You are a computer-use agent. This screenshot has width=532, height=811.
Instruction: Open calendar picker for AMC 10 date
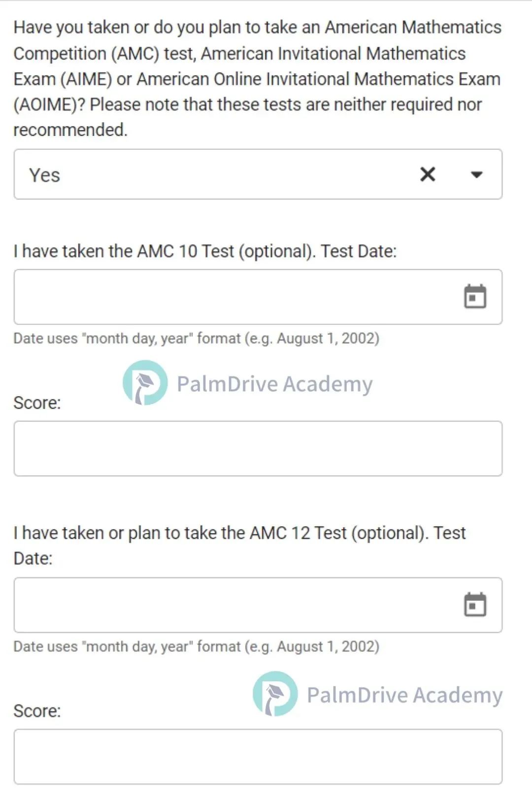[475, 297]
